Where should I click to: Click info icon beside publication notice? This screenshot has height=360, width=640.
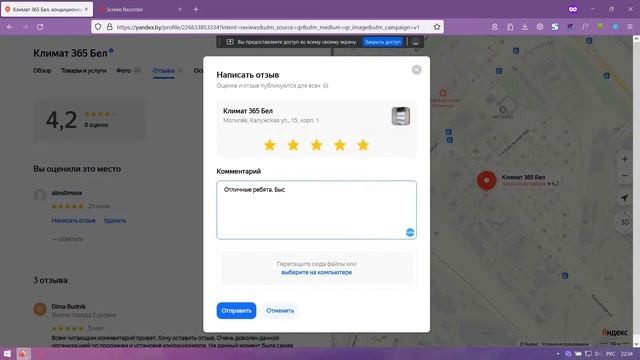(x=326, y=86)
